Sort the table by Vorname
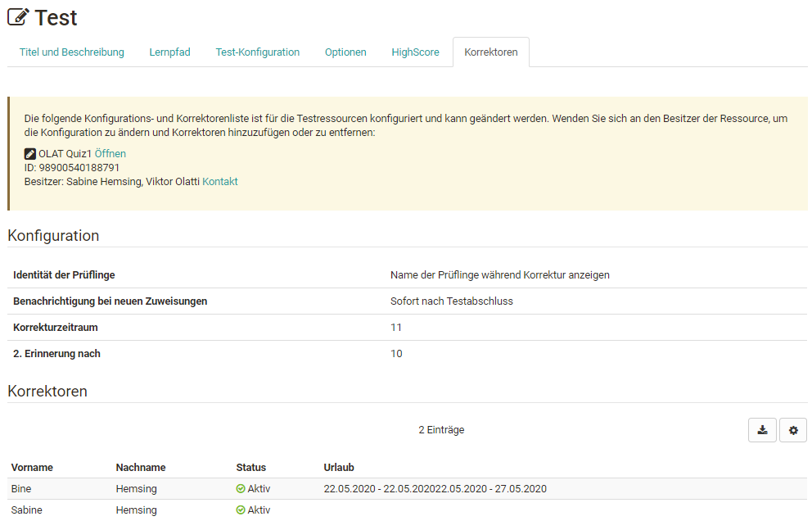The height and width of the screenshot is (530, 812). [32, 467]
